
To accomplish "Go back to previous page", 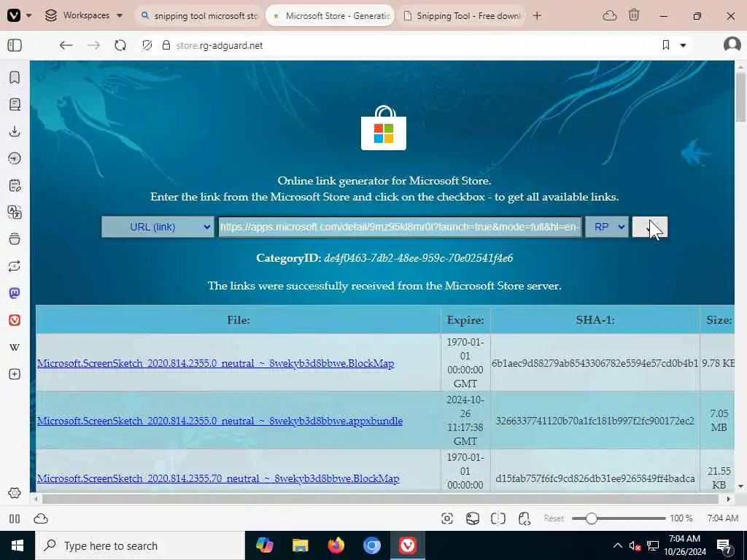I will point(66,45).
